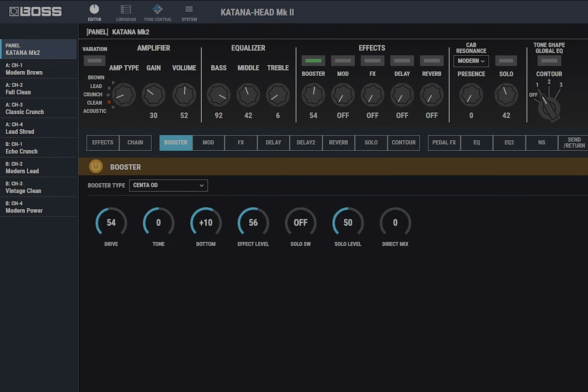Open the Booster Type CENTA OD dropdown

pos(168,185)
